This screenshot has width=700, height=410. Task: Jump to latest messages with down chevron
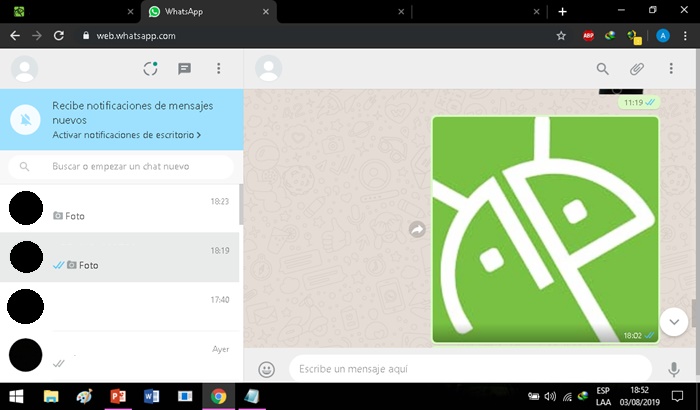pos(674,322)
